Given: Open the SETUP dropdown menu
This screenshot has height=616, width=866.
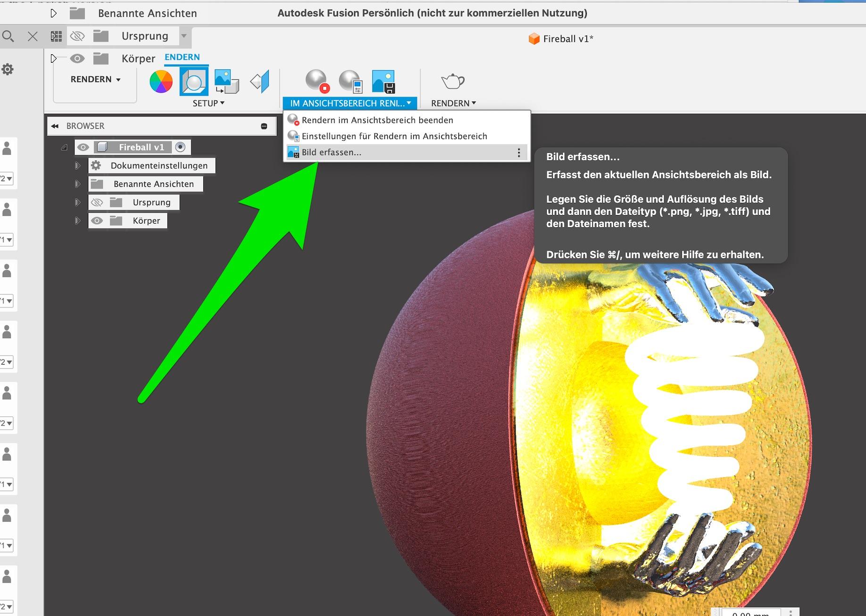Looking at the screenshot, I should coord(208,103).
